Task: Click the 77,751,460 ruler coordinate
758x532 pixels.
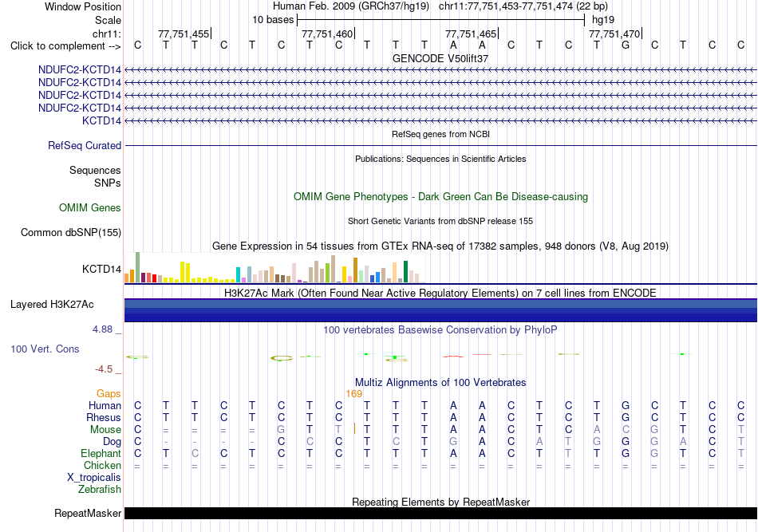Action: tap(327, 33)
